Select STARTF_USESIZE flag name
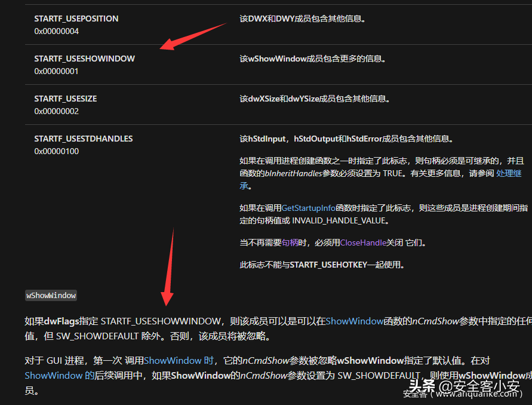Screen dimensions: 532x405 (66, 99)
